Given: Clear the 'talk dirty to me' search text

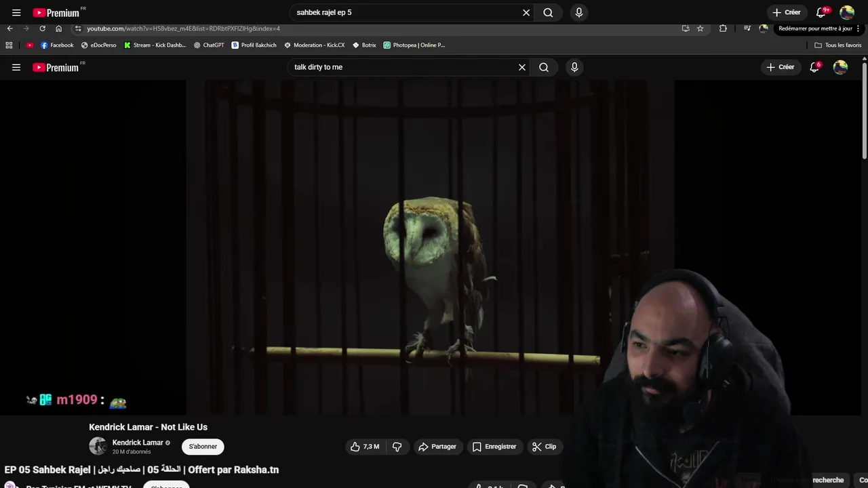Looking at the screenshot, I should 522,67.
